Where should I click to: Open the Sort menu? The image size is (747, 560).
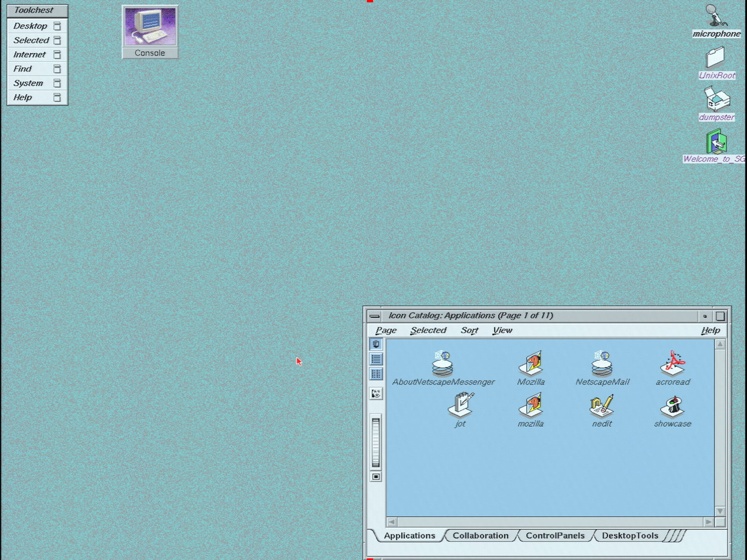(469, 330)
